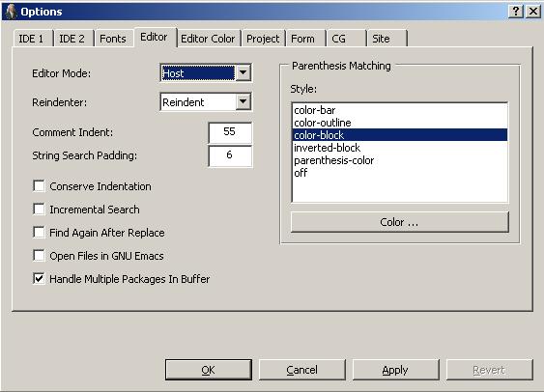Uncheck Handle Multiple Packages In Buffer
544x392 pixels.
point(39,279)
